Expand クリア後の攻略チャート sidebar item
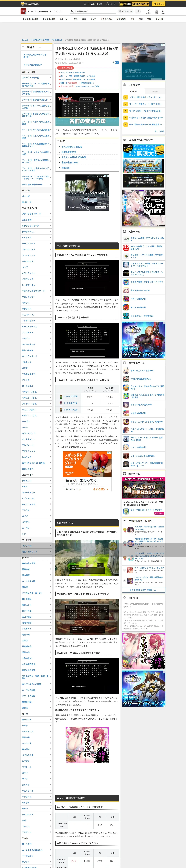Image resolution: width=186 pixels, height=868 pixels. (x=37, y=184)
